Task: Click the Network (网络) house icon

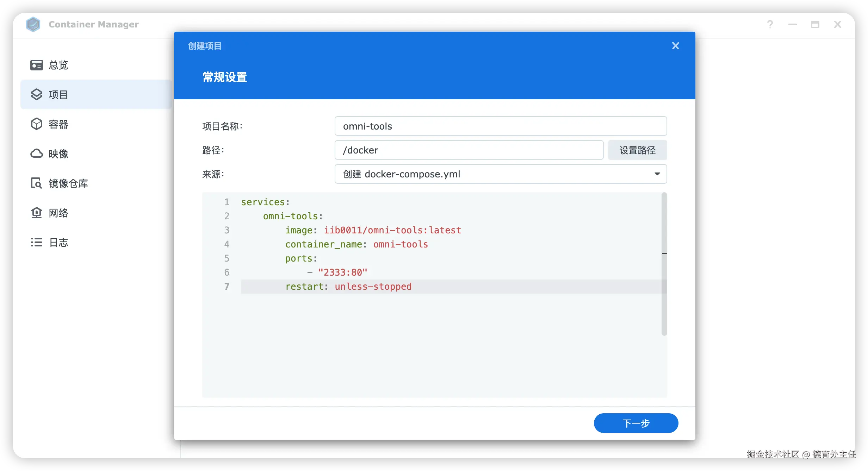Action: point(36,213)
